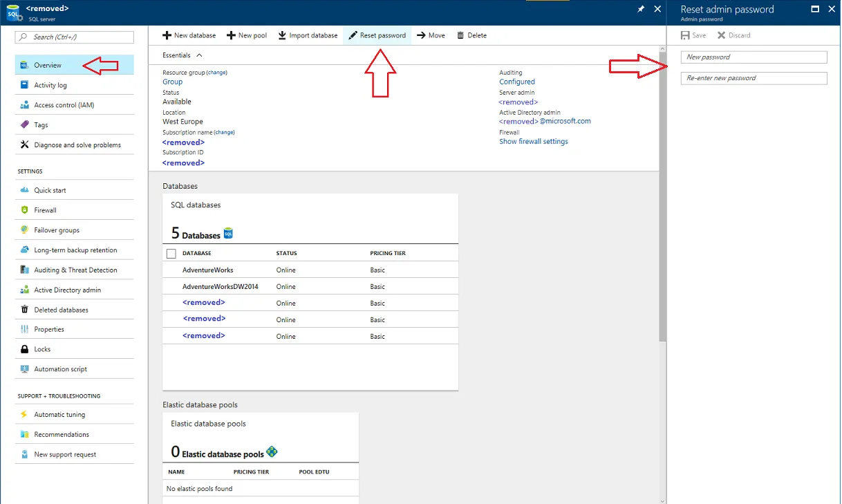Pin the blade with the pin icon

(x=641, y=9)
